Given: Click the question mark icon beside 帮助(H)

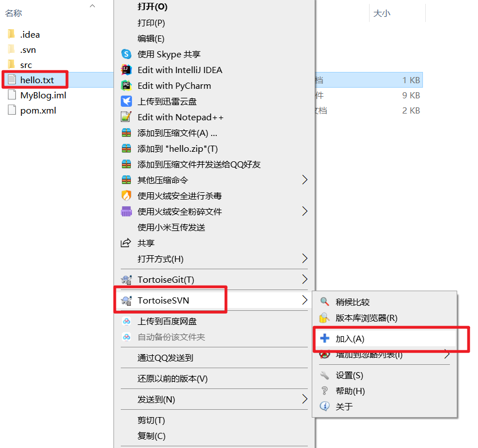Looking at the screenshot, I should click(325, 391).
